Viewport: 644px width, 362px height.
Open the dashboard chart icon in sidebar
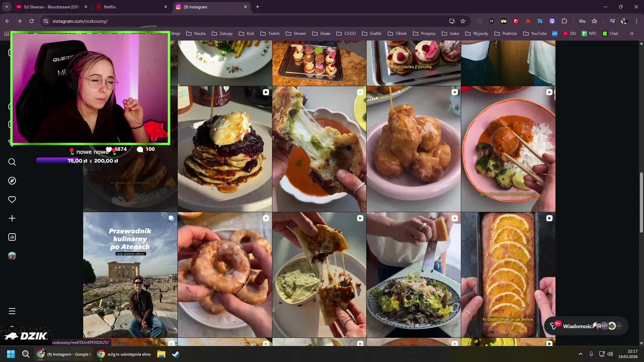coord(12,237)
